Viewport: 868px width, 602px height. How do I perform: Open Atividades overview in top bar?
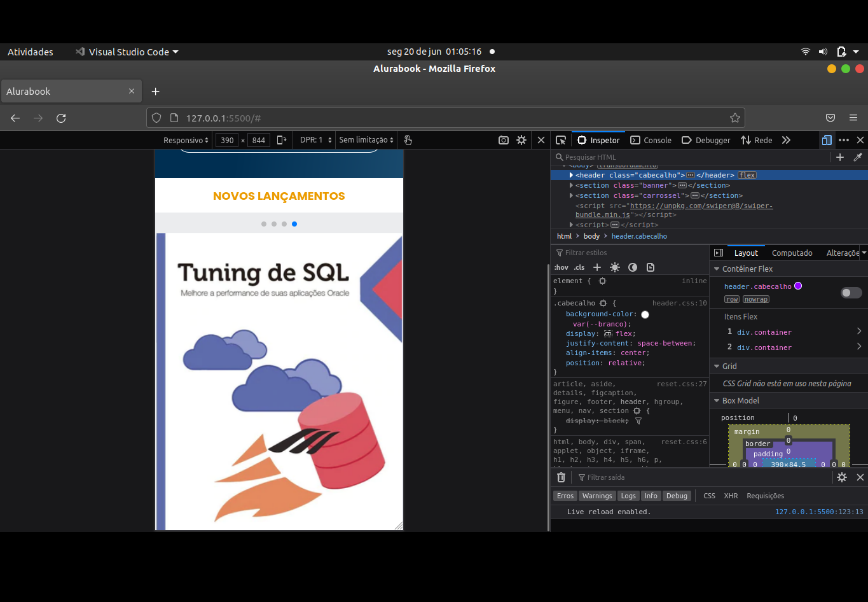[31, 52]
